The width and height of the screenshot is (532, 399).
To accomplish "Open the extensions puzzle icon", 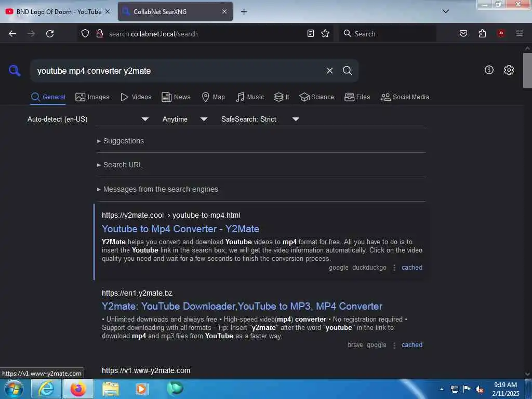I will [482, 33].
